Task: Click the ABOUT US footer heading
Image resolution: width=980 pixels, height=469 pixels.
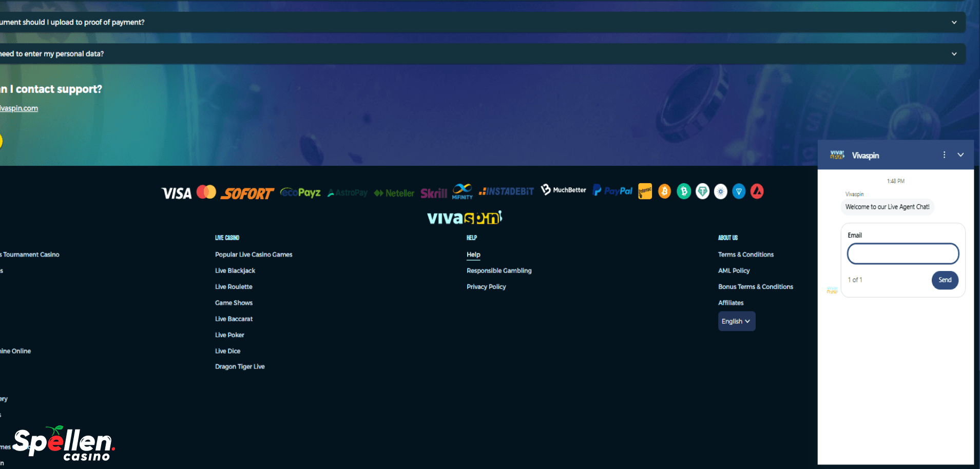Action: (x=728, y=238)
